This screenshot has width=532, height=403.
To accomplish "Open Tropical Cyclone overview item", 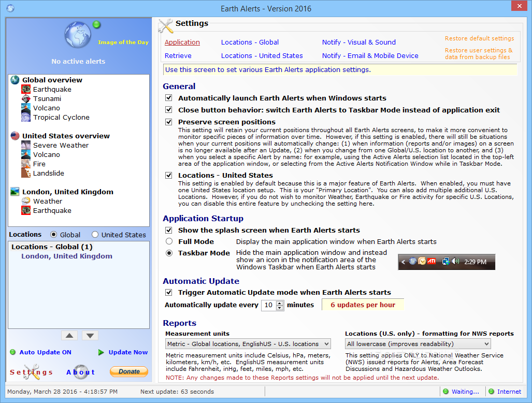I will pyautogui.click(x=61, y=118).
